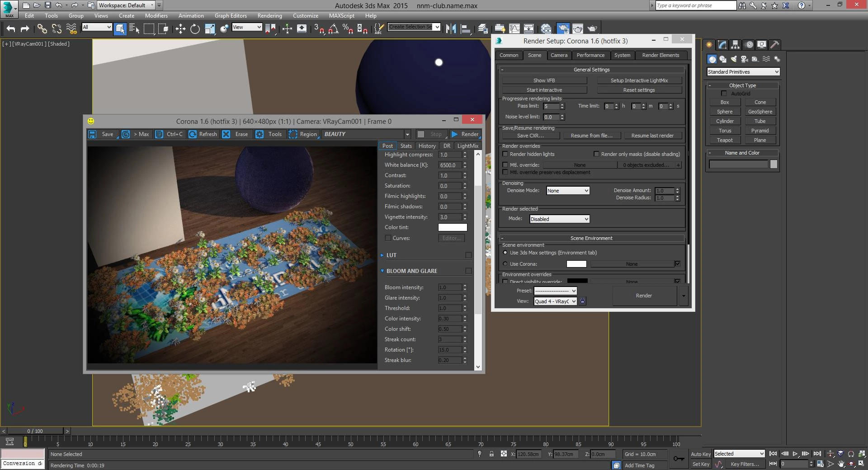This screenshot has height=470, width=868.
Task: Open the Curve Editor from toolbar
Action: coord(514,29)
